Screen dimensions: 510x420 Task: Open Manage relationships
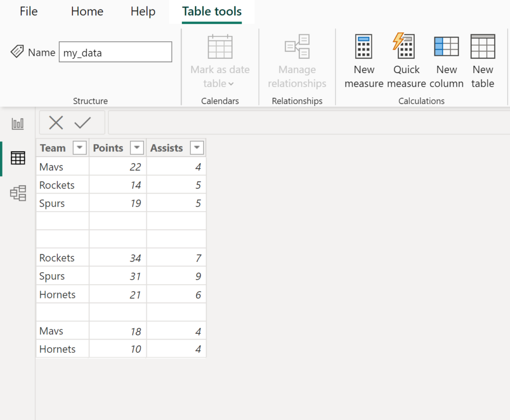pyautogui.click(x=297, y=61)
